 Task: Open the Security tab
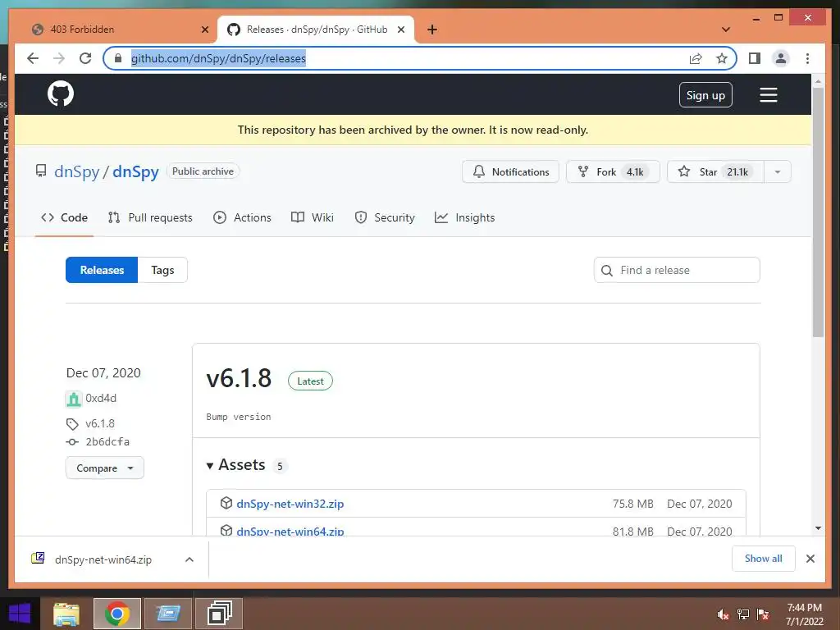(385, 217)
